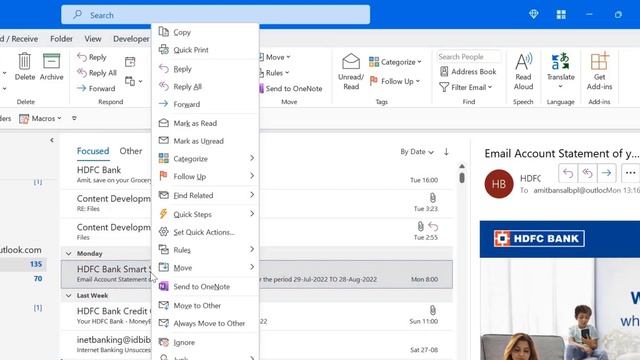Expand Categorize submenu in context menu
640x360 pixels.
pos(205,158)
